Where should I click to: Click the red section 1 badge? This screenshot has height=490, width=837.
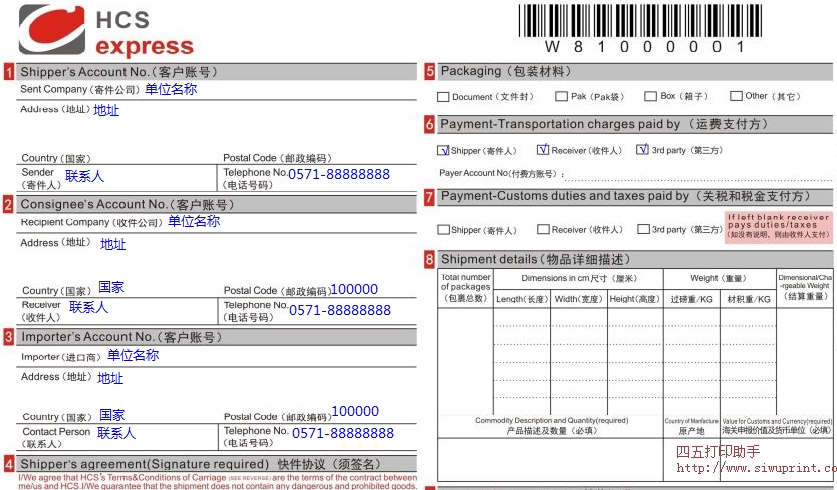(x=9, y=72)
